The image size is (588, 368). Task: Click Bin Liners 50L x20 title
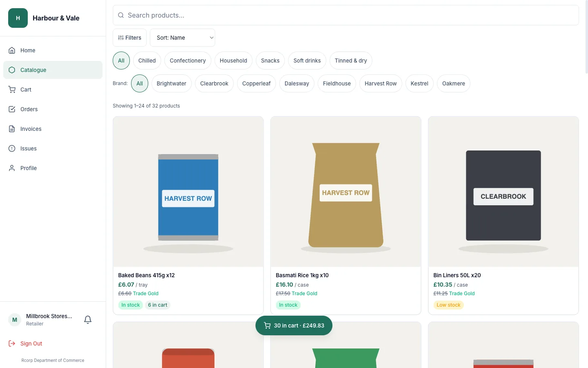[x=457, y=275]
